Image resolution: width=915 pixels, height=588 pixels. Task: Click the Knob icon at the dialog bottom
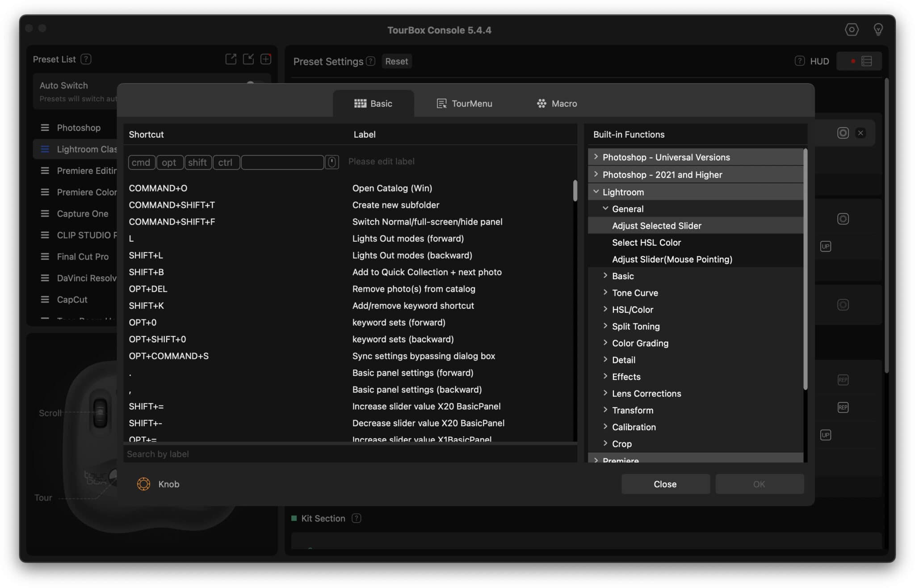pos(143,484)
